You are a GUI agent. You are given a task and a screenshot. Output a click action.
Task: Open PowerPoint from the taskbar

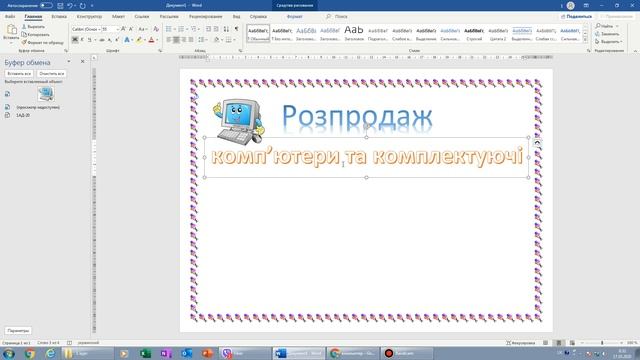[207, 353]
